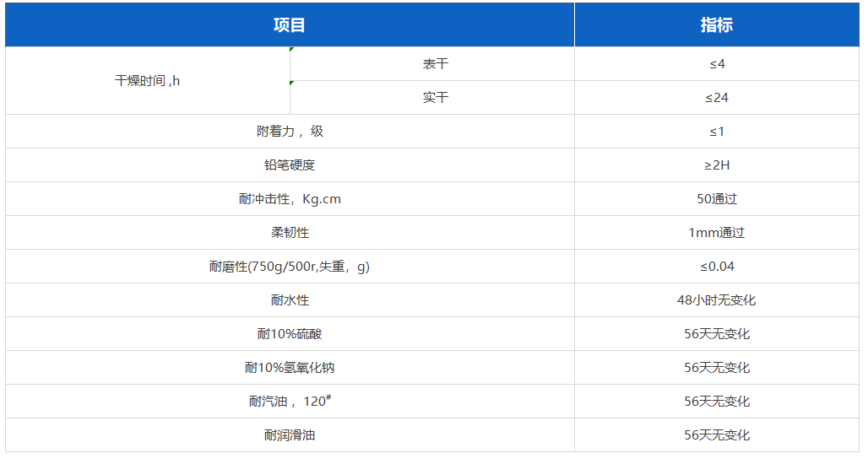Screen dimensions: 868x464
Task: Click the 耐10%氢氧化钠 row label
Action: [290, 368]
